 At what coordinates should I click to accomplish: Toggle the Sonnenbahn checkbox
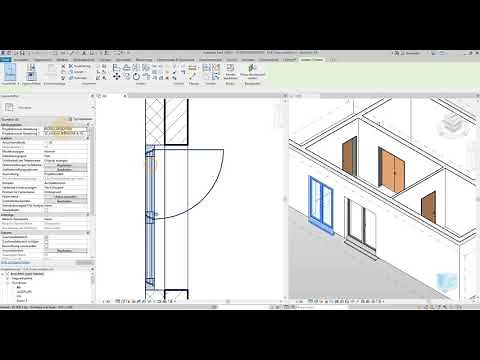click(x=46, y=210)
